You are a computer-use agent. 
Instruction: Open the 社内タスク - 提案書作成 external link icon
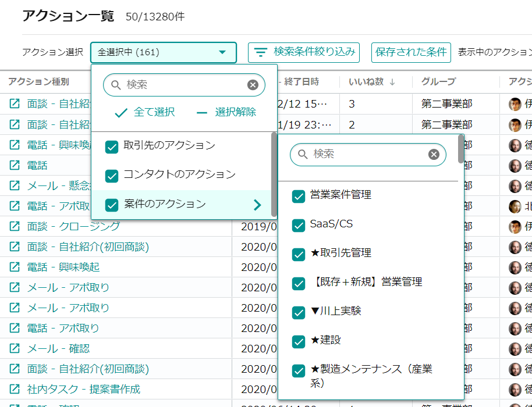tap(15, 389)
